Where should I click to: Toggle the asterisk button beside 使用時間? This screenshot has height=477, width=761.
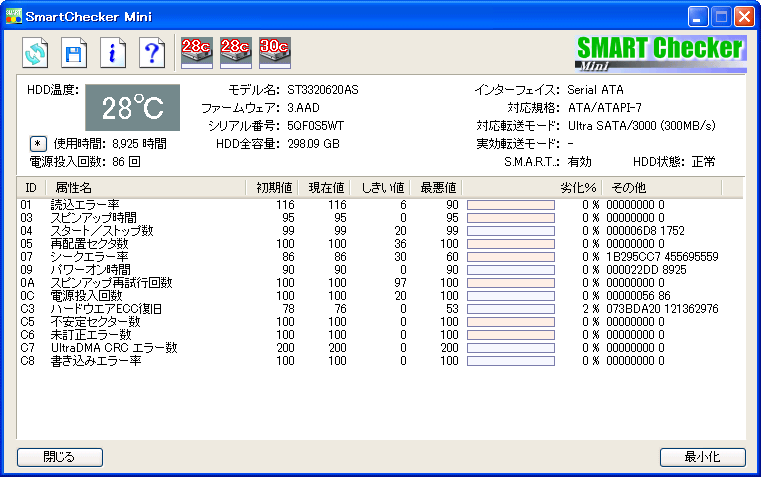click(38, 144)
